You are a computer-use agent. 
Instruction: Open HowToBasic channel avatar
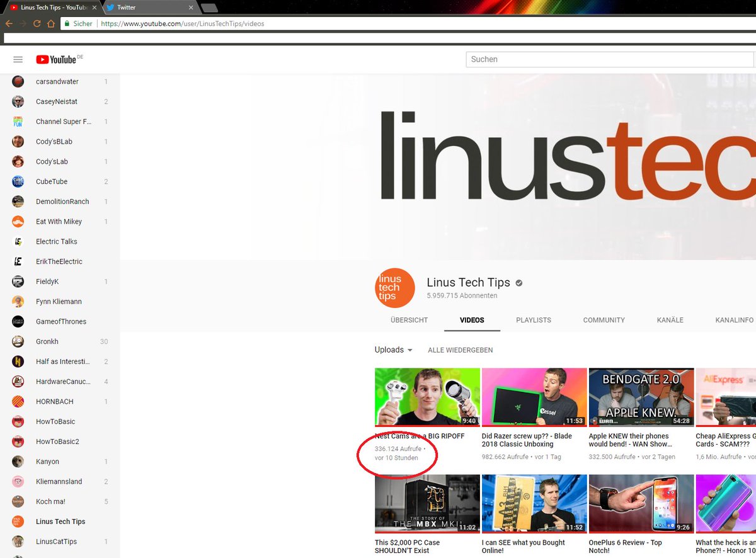[18, 421]
